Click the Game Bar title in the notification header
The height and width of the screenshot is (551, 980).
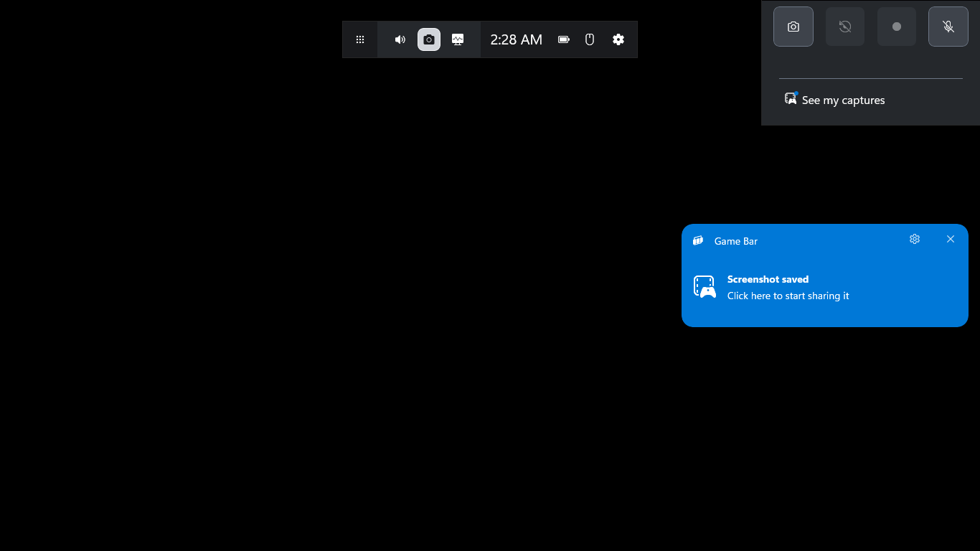coord(735,241)
